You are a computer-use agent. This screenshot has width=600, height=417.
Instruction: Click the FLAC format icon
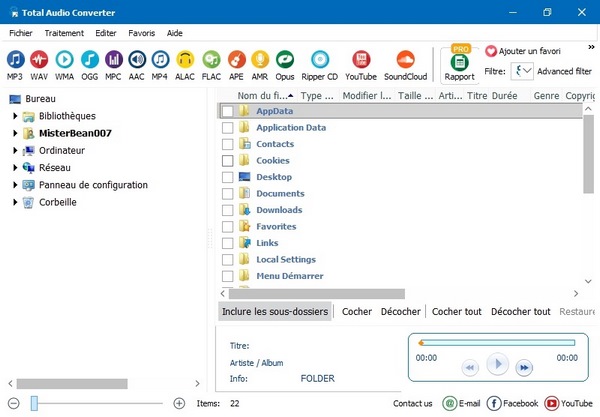tap(211, 60)
